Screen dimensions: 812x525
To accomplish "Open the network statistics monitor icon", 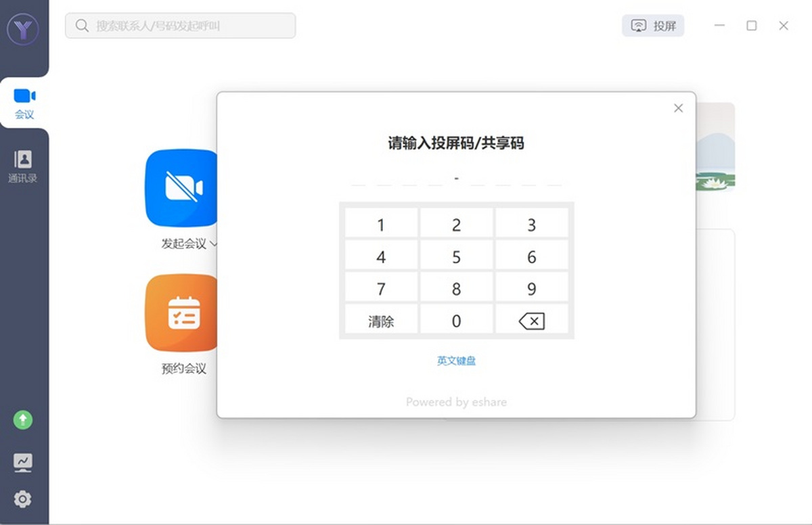I will point(24,461).
